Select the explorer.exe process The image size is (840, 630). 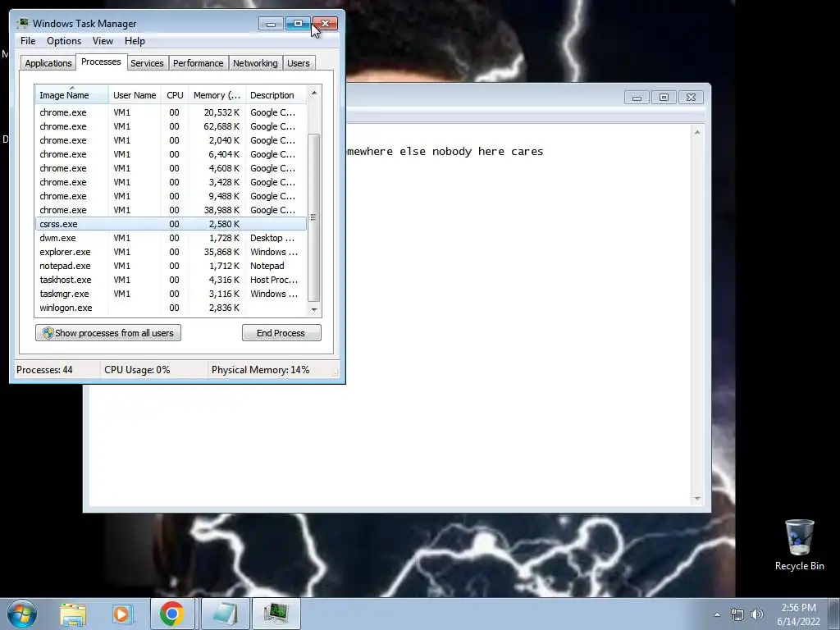[171, 252]
